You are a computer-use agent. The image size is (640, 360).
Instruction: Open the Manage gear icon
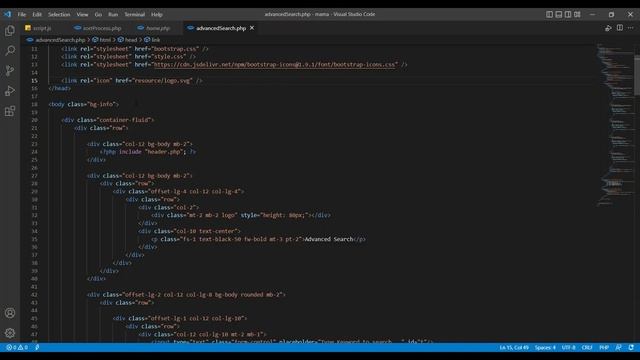[10, 333]
